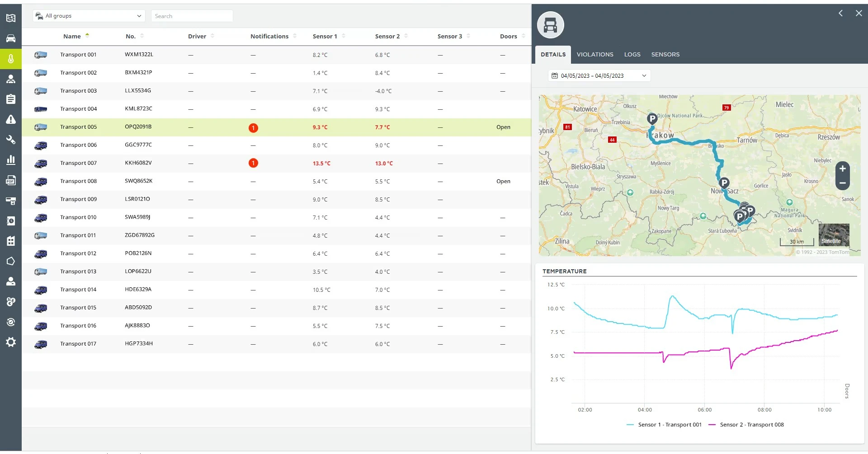868x454 pixels.
Task: Toggle Sensor 2 - Transport 008 legend series
Action: click(746, 425)
